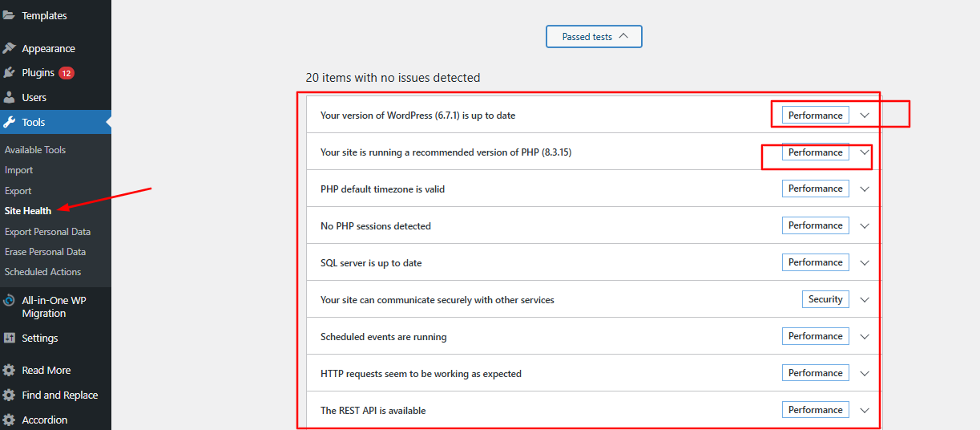This screenshot has height=430, width=980.
Task: Expand the WordPress version up to date row
Action: coord(593,115)
